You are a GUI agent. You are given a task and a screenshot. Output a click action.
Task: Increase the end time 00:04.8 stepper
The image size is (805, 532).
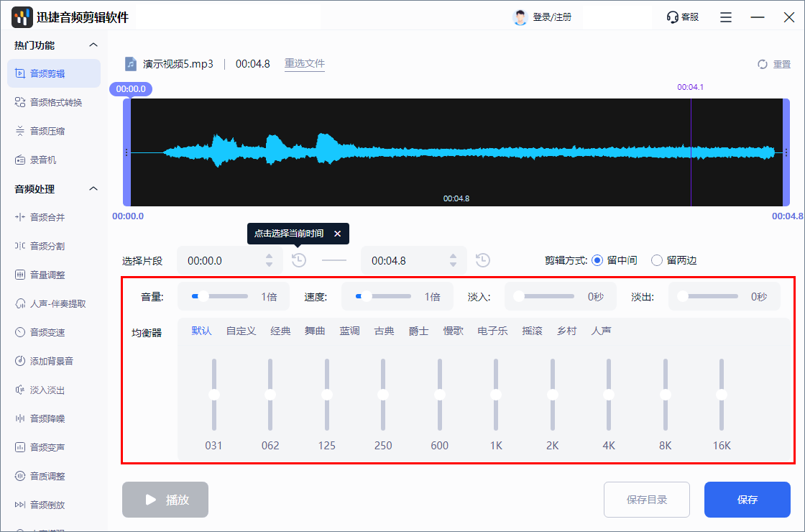point(453,256)
